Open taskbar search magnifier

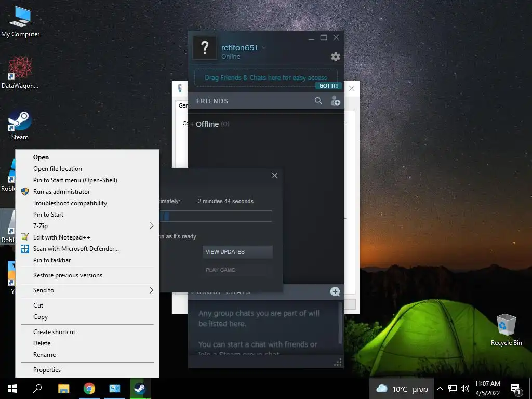(37, 389)
